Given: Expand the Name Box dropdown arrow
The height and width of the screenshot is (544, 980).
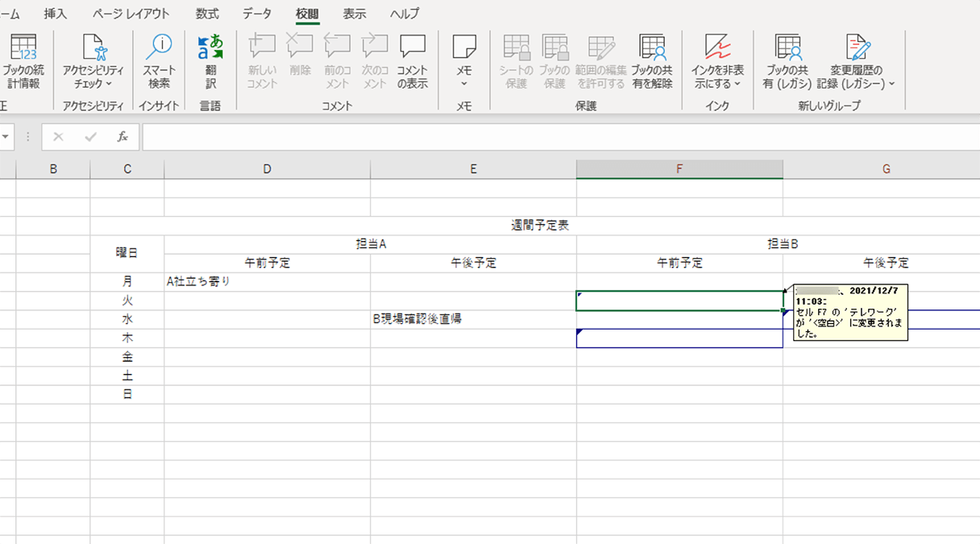Looking at the screenshot, I should (6, 137).
